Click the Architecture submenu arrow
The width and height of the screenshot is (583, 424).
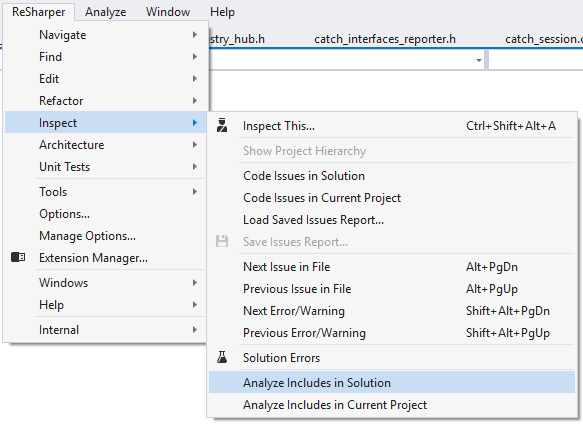(194, 145)
